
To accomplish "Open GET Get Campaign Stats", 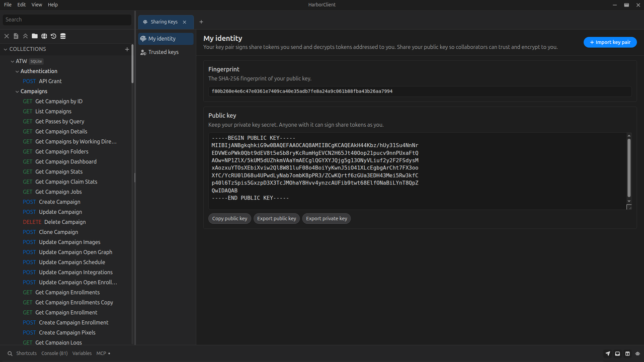I will click(53, 172).
